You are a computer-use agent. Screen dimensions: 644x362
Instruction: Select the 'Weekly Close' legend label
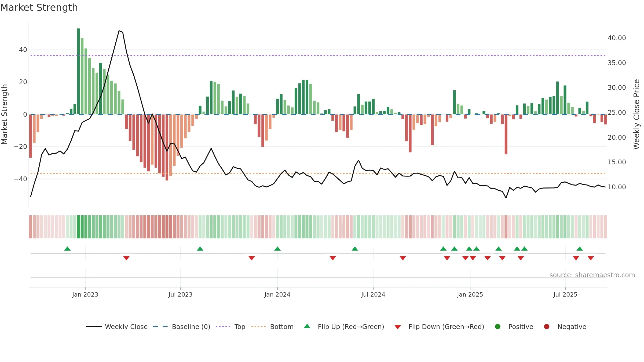coord(126,327)
